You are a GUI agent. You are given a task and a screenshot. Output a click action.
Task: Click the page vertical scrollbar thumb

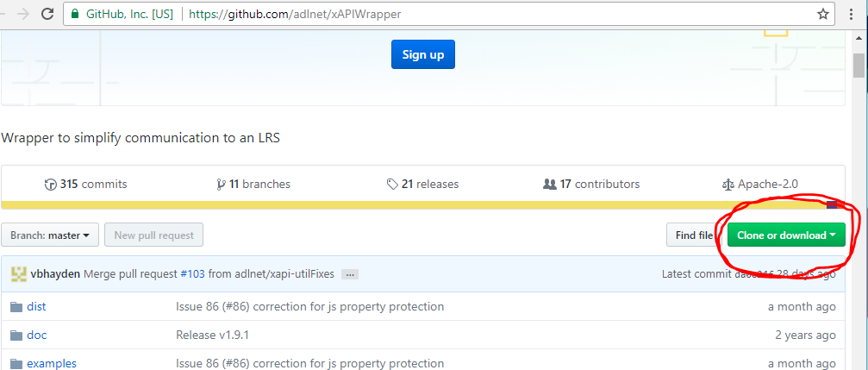859,66
